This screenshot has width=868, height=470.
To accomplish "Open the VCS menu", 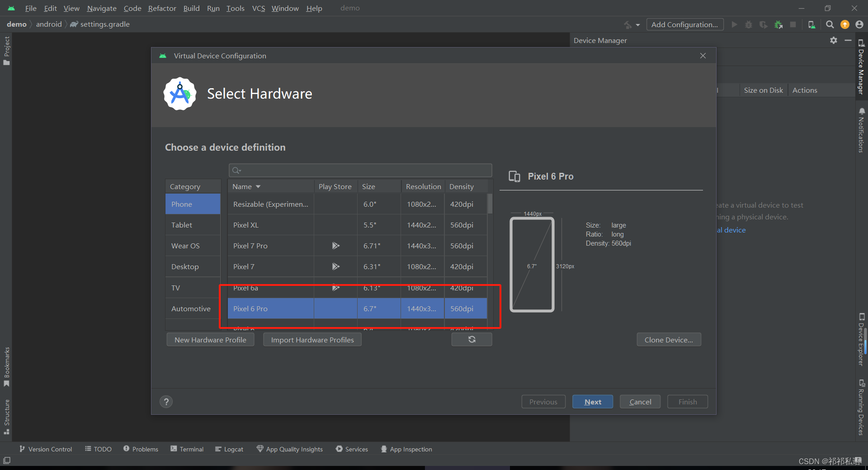I will tap(259, 8).
